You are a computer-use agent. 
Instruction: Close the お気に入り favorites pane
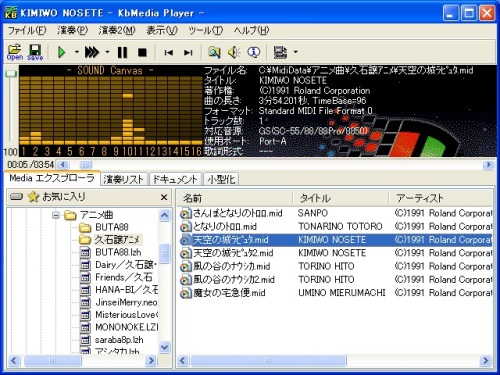164,197
